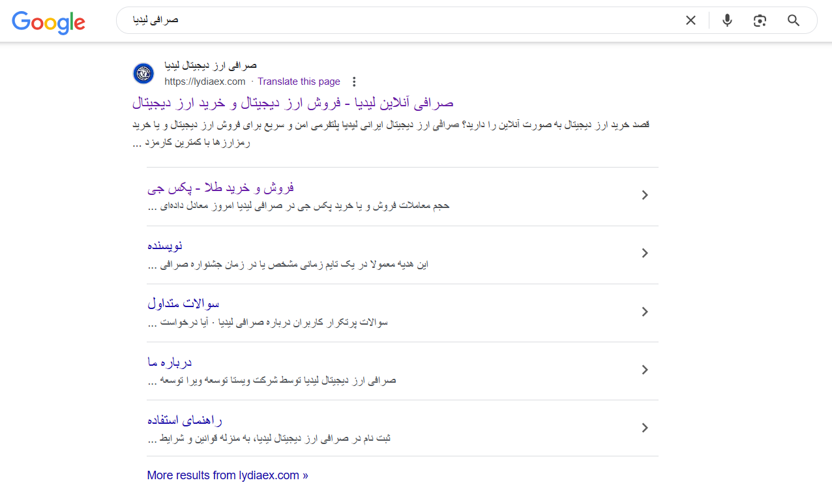Open the sitelink فروش و خرید طلا - پکس جی
The width and height of the screenshot is (832, 504).
tap(221, 188)
